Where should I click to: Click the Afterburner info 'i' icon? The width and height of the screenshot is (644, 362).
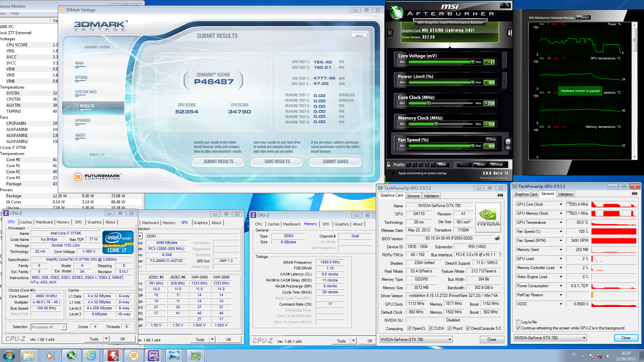pos(509,33)
